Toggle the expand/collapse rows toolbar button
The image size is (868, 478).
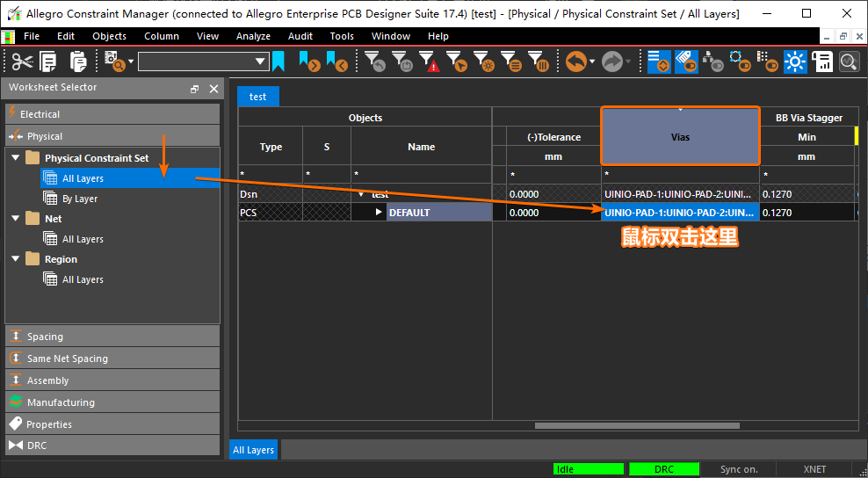[x=659, y=62]
